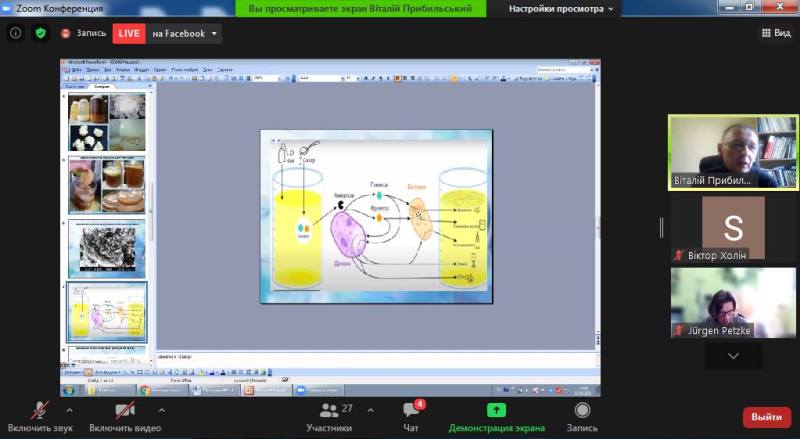The width and height of the screenshot is (800, 439).
Task: Select the kombucha glasses slide thumbnail
Action: coord(107,185)
